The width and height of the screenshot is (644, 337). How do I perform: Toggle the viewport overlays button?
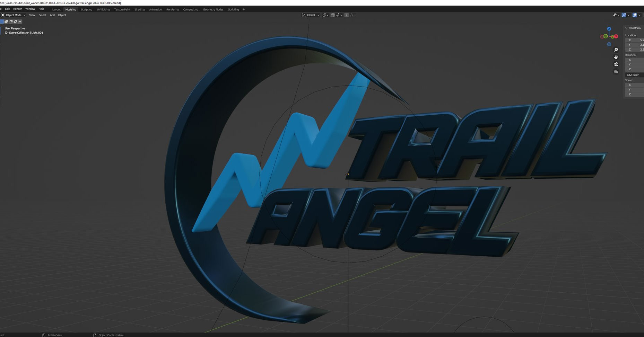[x=635, y=15]
